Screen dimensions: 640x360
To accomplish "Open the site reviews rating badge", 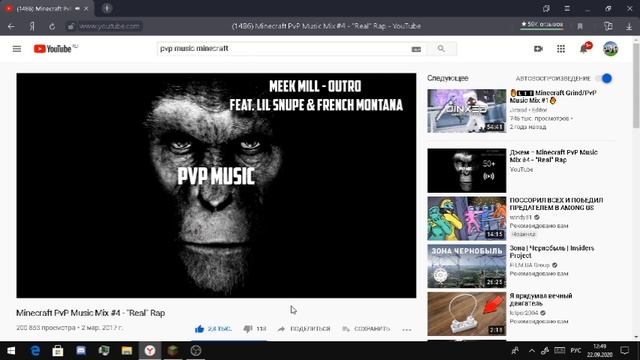I will coord(542,25).
